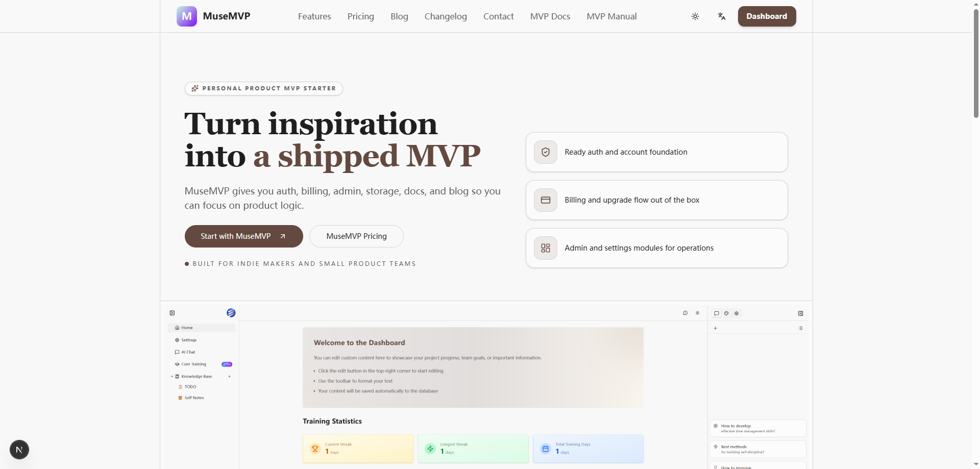
Task: Select the chat bubble icon in preview toolbar
Action: coord(716,313)
